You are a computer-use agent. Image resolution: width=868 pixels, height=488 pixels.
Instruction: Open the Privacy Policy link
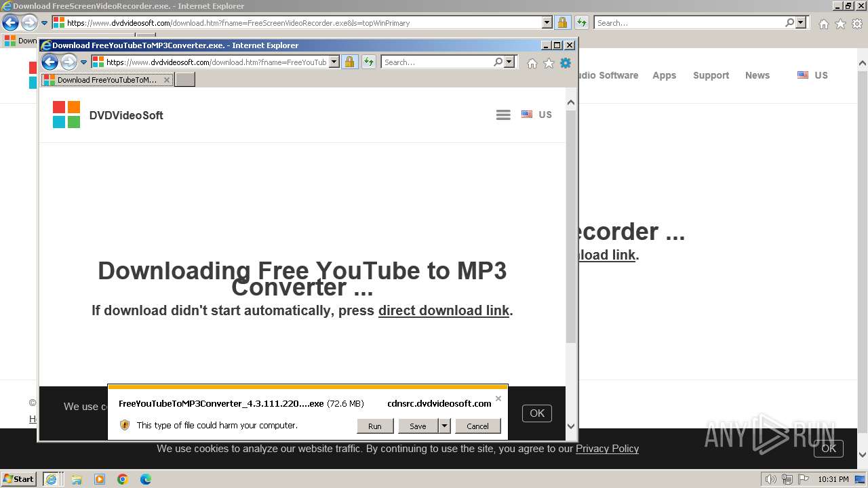coord(607,449)
